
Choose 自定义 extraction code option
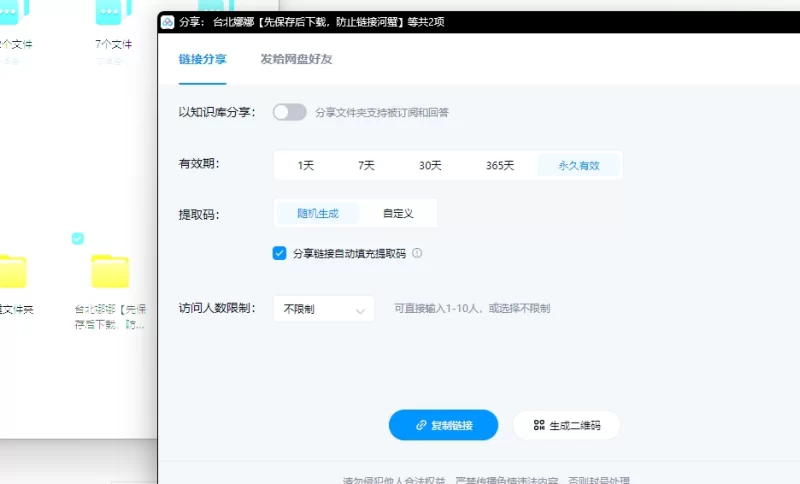[398, 213]
